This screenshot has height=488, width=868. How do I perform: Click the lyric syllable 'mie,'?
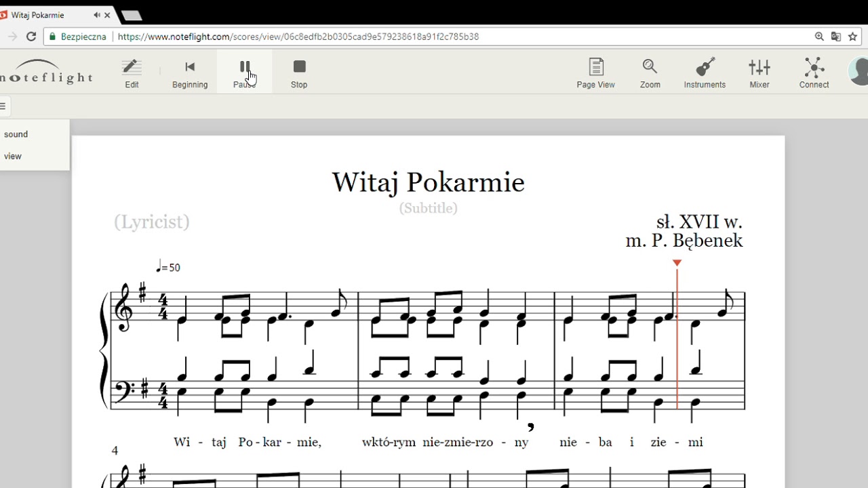pos(309,442)
